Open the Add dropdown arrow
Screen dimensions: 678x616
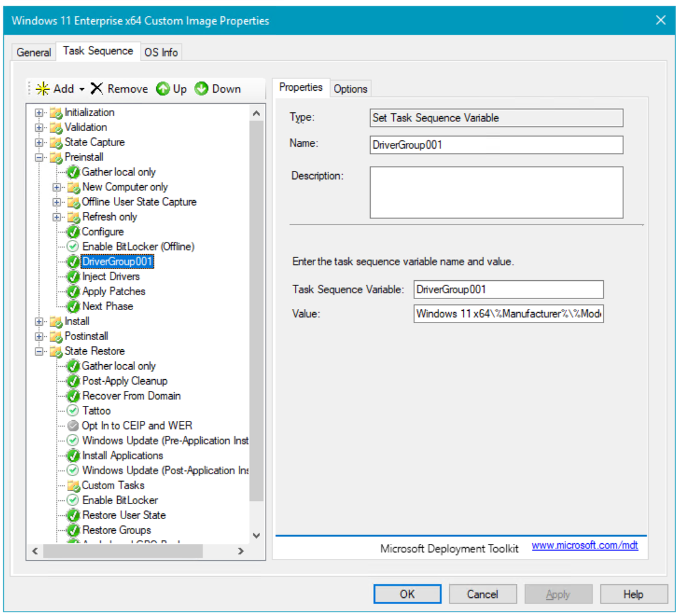coord(81,90)
